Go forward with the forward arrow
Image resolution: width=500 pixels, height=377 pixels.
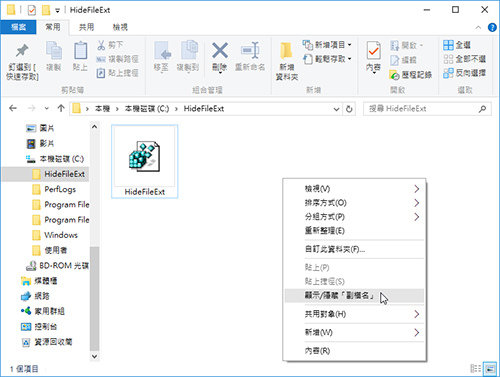tap(31, 108)
